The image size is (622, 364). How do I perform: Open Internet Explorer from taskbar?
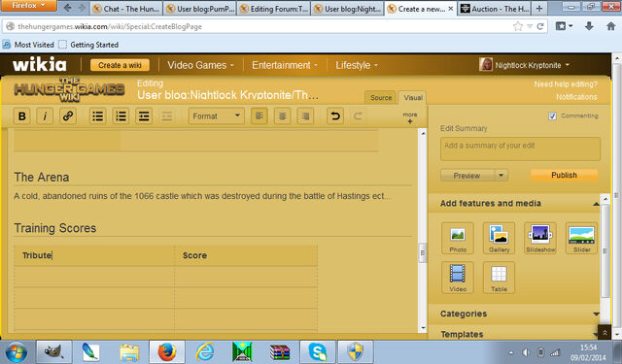point(205,351)
